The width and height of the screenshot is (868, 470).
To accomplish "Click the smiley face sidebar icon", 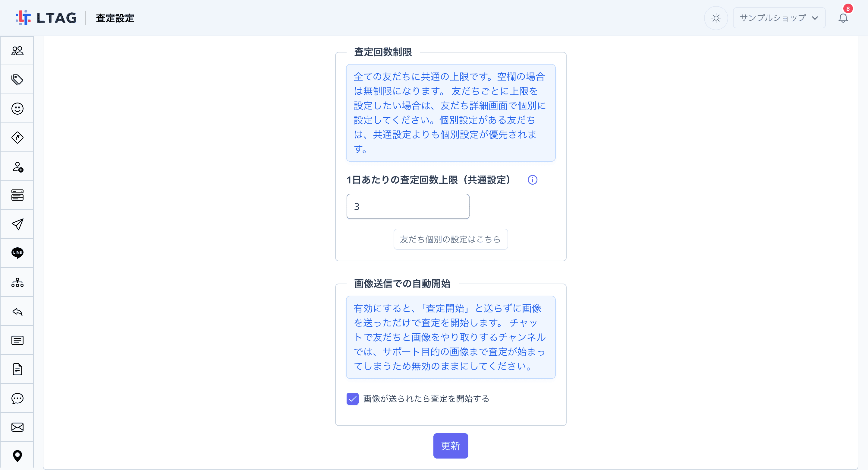I will pos(17,109).
